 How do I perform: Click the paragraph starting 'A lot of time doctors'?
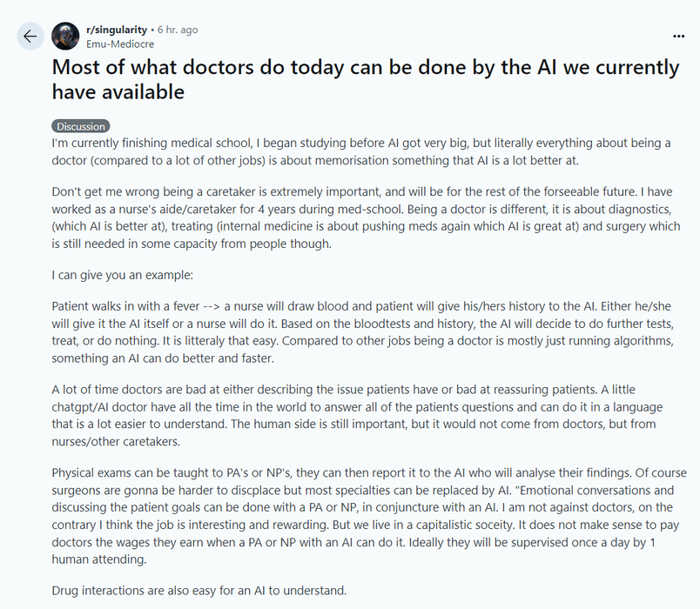click(x=348, y=416)
